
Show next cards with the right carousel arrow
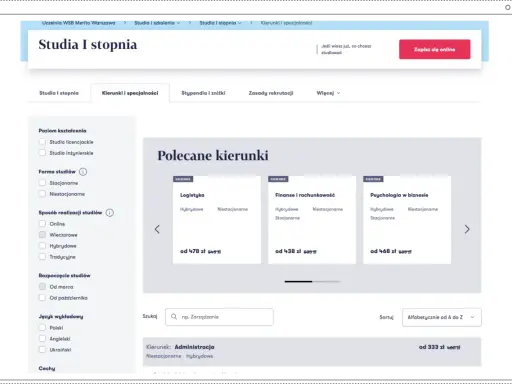(x=467, y=229)
